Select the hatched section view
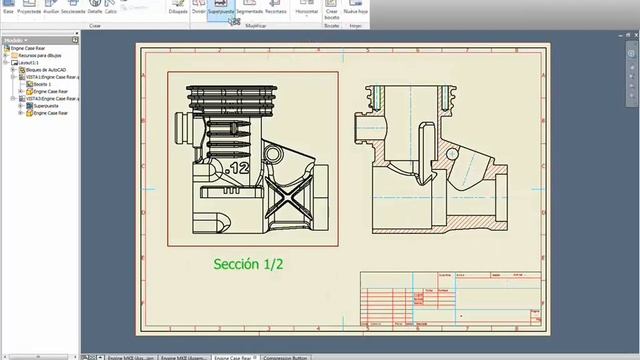This screenshot has height=360, width=640. click(431, 159)
